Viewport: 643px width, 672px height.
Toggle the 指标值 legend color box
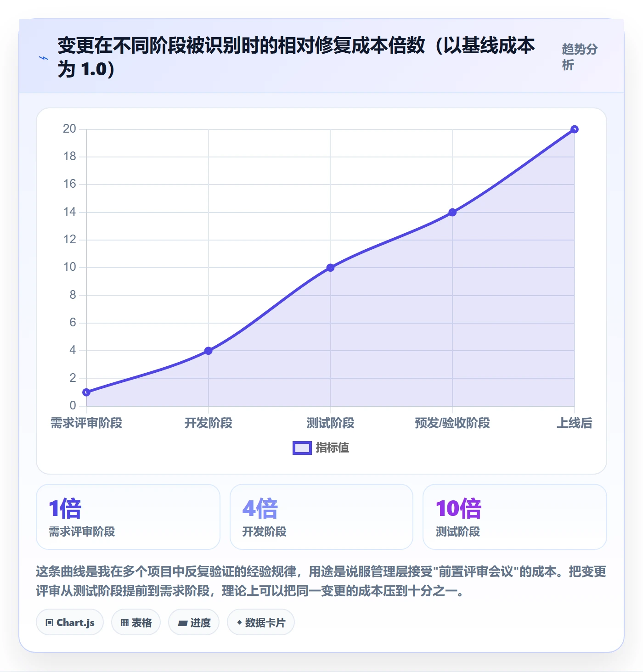pyautogui.click(x=302, y=448)
